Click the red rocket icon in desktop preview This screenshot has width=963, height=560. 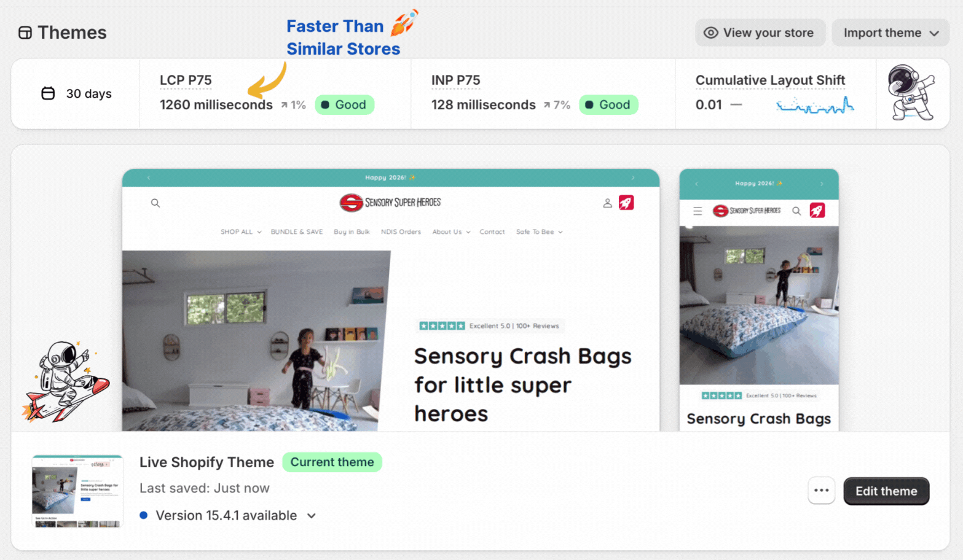626,203
